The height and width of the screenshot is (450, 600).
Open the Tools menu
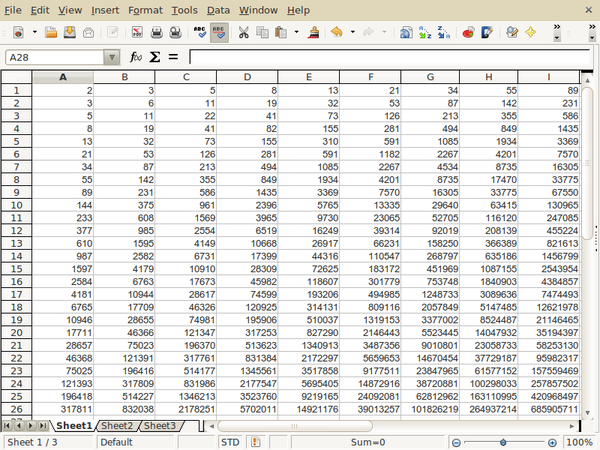(184, 10)
